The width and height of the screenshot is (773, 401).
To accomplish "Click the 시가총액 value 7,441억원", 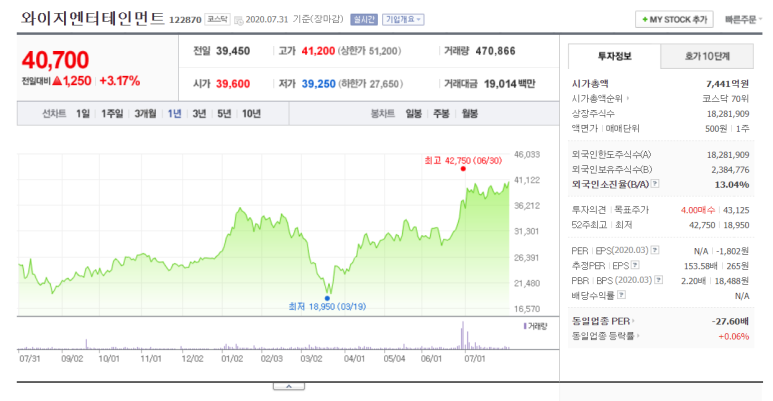I will pos(728,84).
